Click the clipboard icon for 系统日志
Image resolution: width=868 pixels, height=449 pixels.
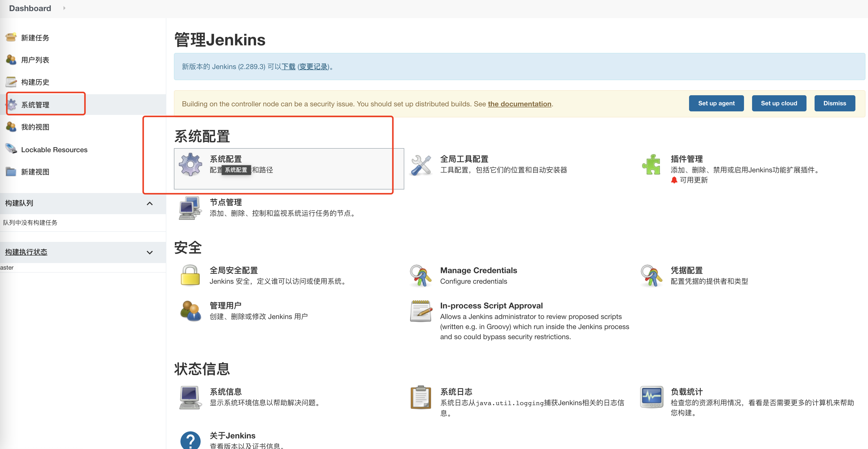(x=421, y=397)
